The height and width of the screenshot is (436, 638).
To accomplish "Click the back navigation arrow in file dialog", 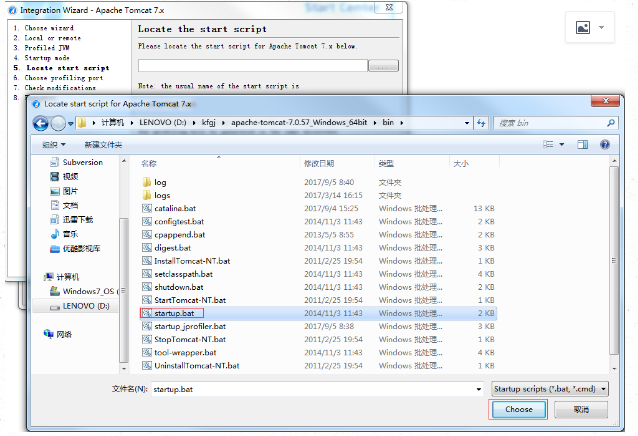I will click(x=41, y=123).
